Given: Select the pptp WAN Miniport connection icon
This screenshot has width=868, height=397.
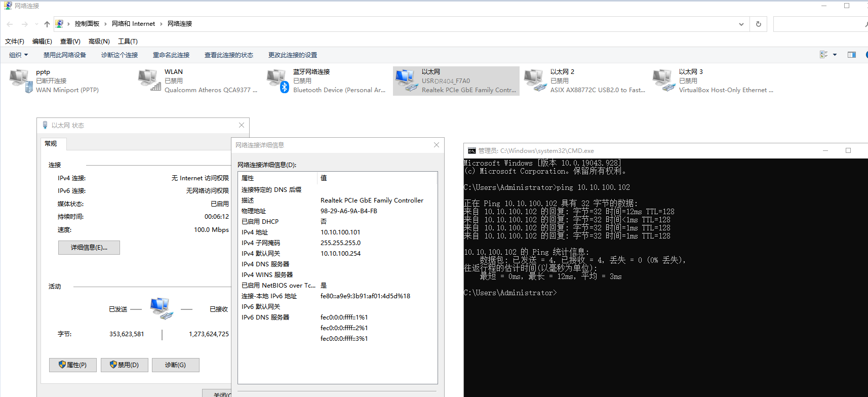Looking at the screenshot, I should point(20,81).
